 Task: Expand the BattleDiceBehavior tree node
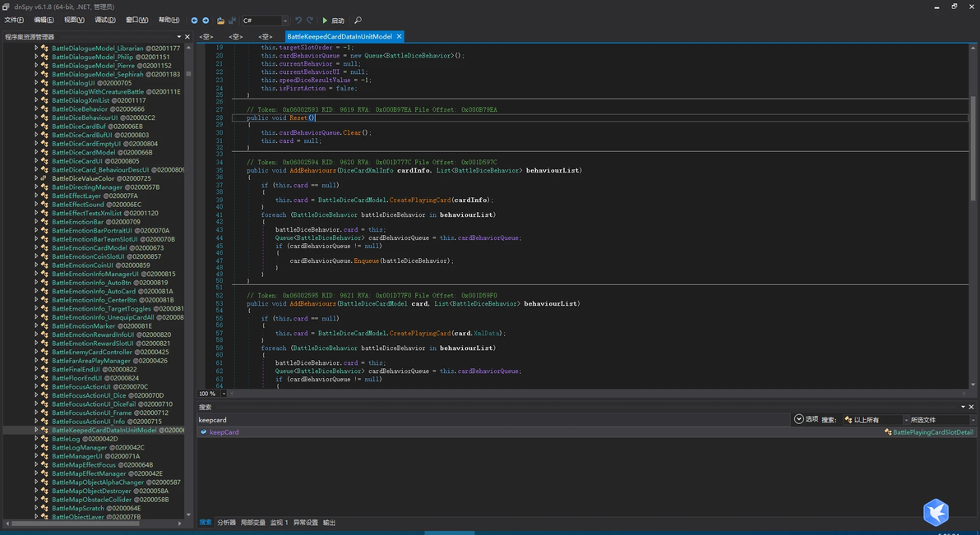point(36,108)
